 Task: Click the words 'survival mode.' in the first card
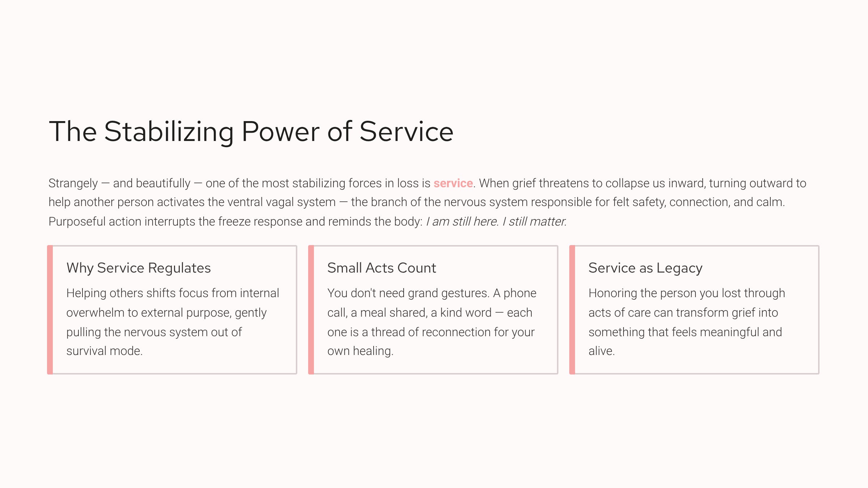[x=105, y=351]
